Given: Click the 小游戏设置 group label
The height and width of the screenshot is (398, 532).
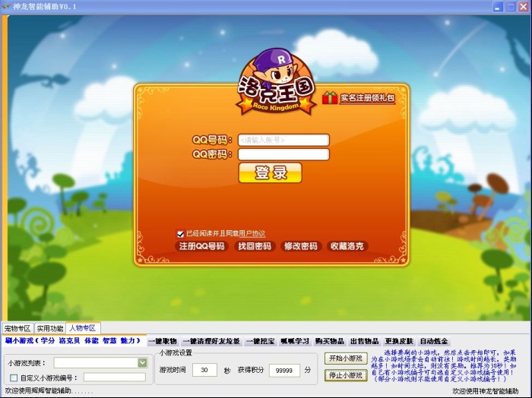Looking at the screenshot, I should point(176,353).
